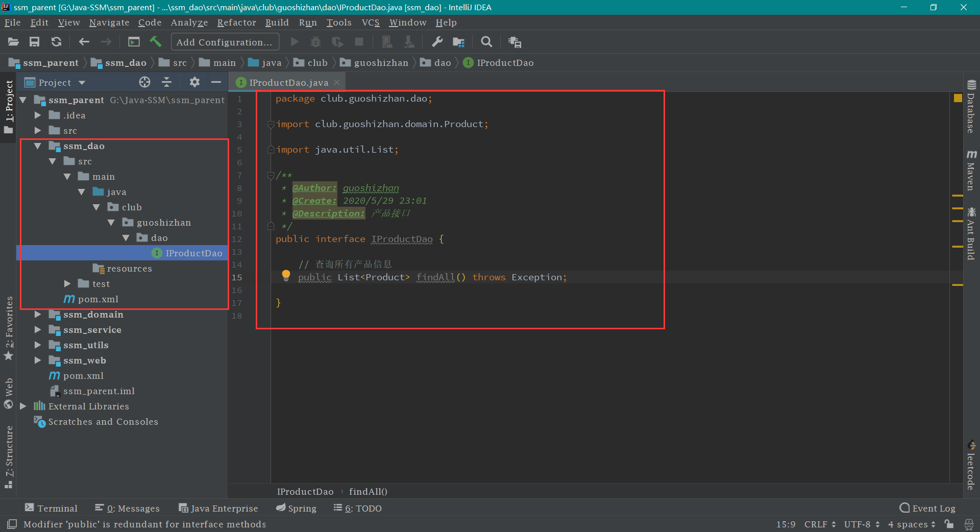
Task: Switch to the Terminal tool tab
Action: (x=51, y=508)
